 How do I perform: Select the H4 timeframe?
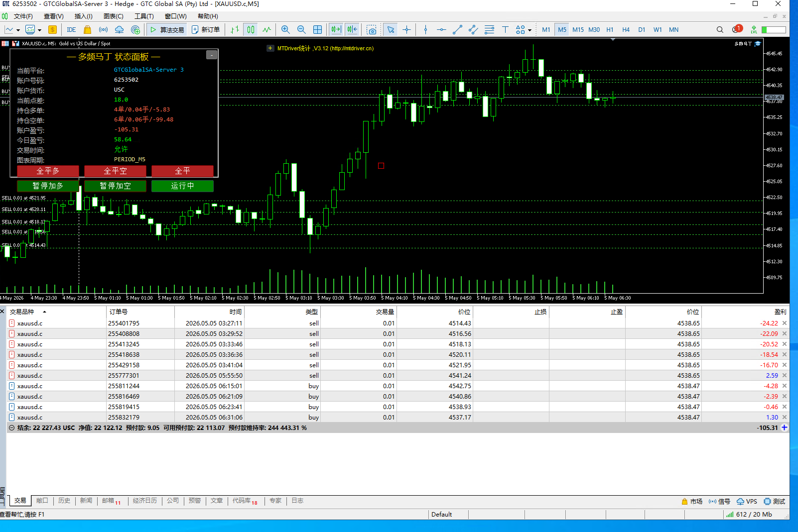pyautogui.click(x=626, y=30)
